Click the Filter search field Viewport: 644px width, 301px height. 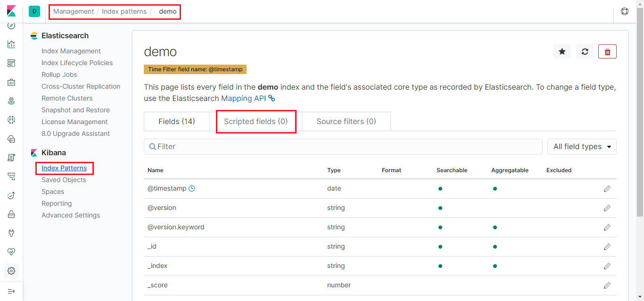pos(343,147)
